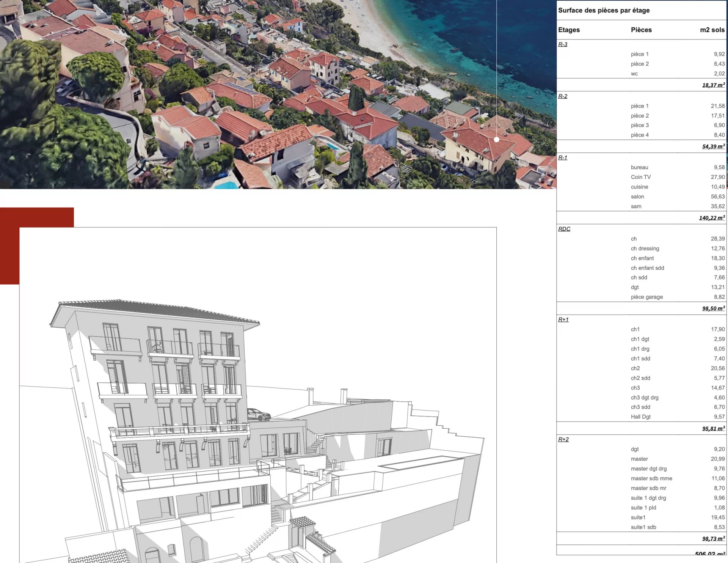Open the R-3 floor heading
Screen dimensions: 728x563
(x=563, y=44)
